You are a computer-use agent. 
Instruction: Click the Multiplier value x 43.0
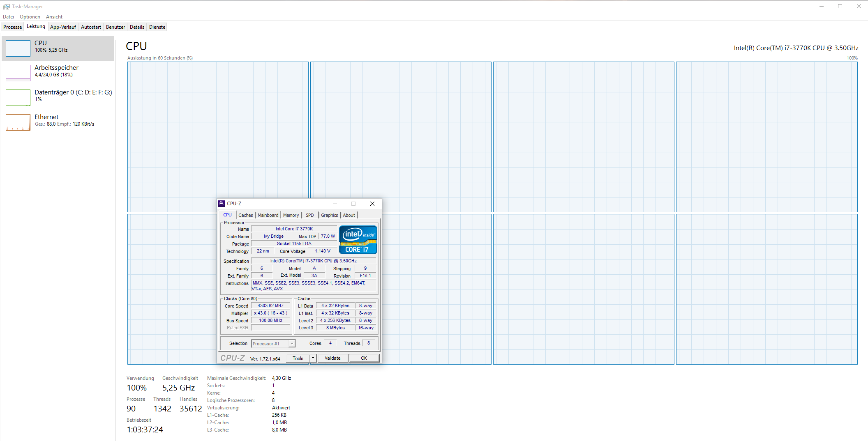click(271, 313)
